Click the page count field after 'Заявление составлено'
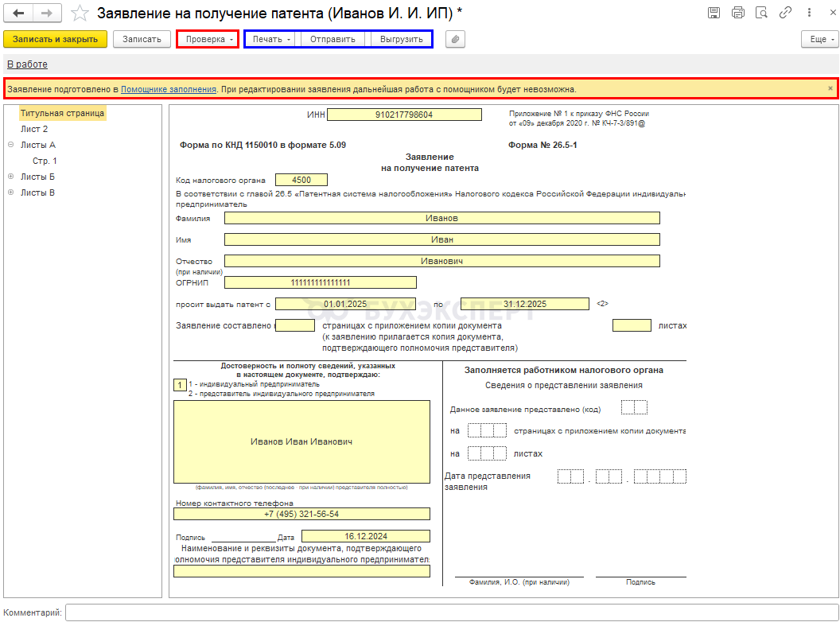Viewport: 840px width, 622px height. click(x=294, y=325)
